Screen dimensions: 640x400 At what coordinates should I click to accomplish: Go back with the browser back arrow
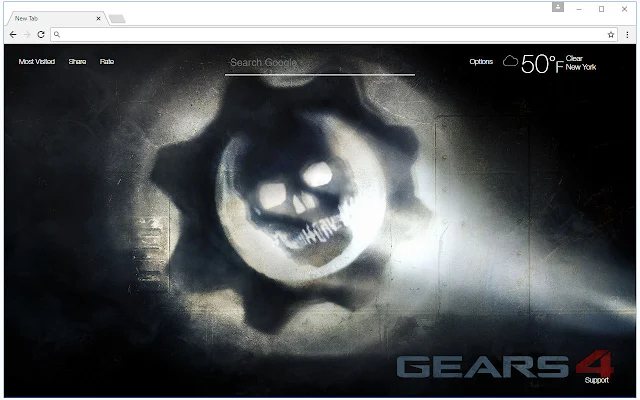click(x=13, y=35)
